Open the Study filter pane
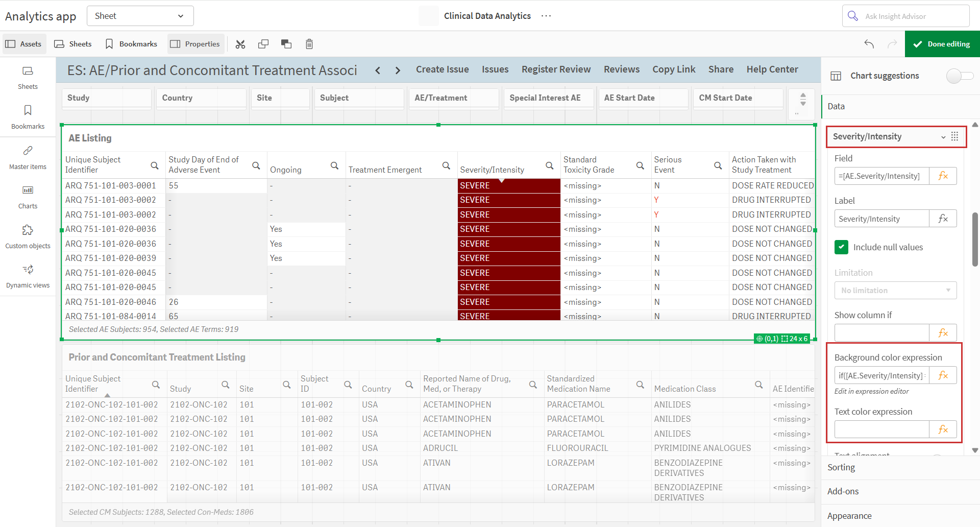 107,98
